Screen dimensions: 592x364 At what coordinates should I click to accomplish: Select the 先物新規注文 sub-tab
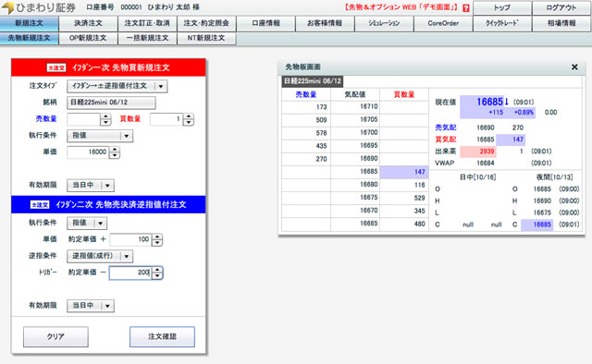29,38
